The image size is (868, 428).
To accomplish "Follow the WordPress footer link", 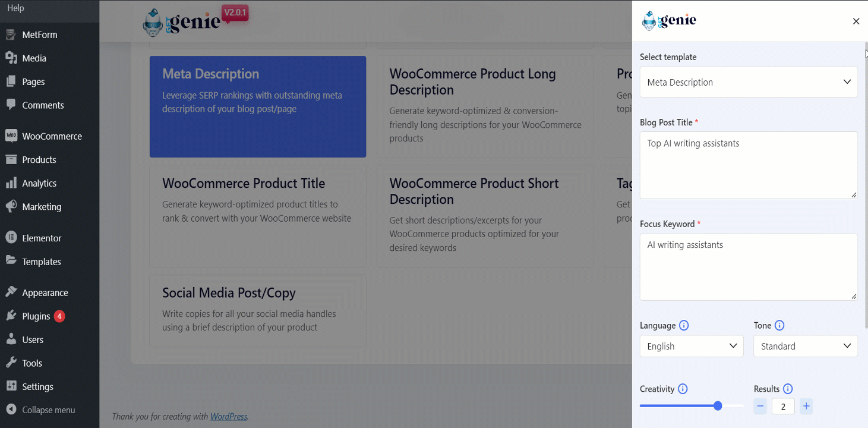I will [229, 417].
